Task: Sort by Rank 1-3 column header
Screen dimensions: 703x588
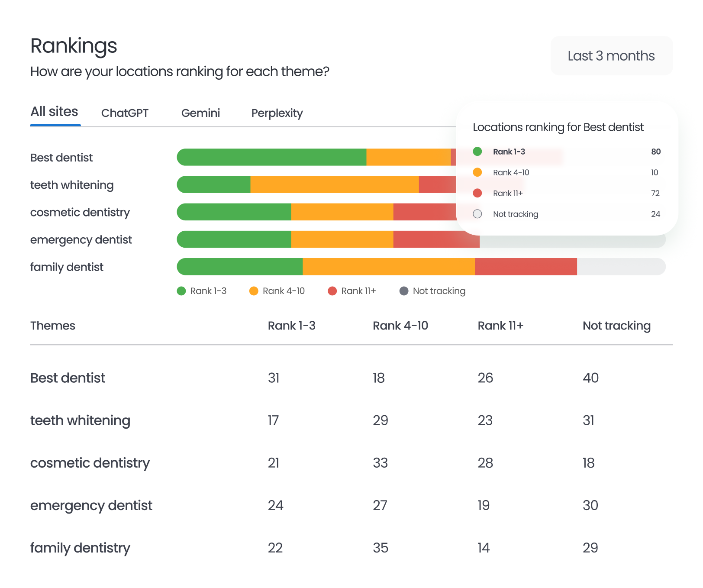Action: 291,326
